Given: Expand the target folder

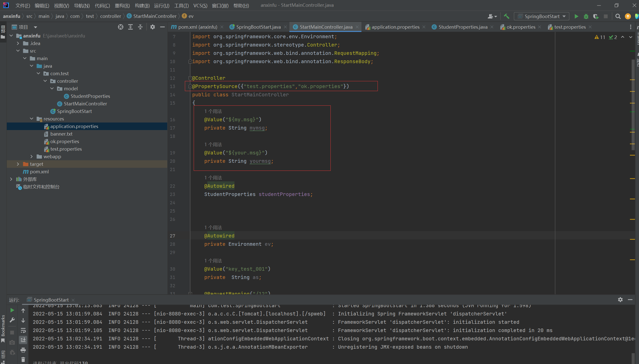Looking at the screenshot, I should [18, 164].
